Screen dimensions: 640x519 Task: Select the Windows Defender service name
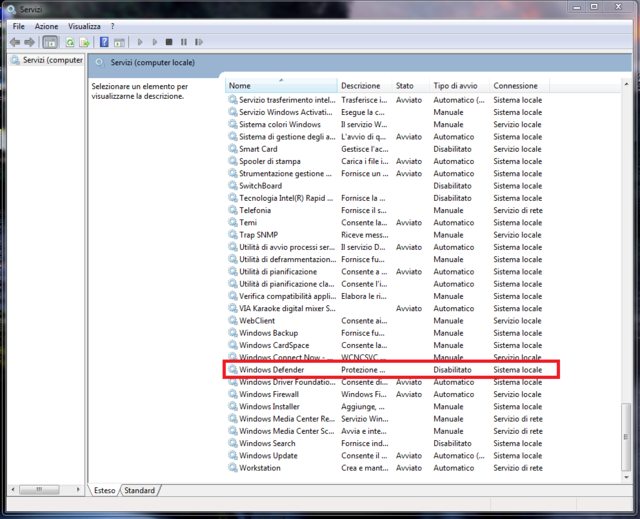(271, 370)
